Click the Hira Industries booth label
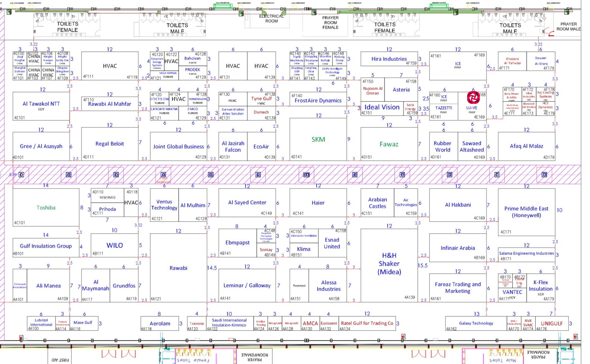 click(x=389, y=59)
